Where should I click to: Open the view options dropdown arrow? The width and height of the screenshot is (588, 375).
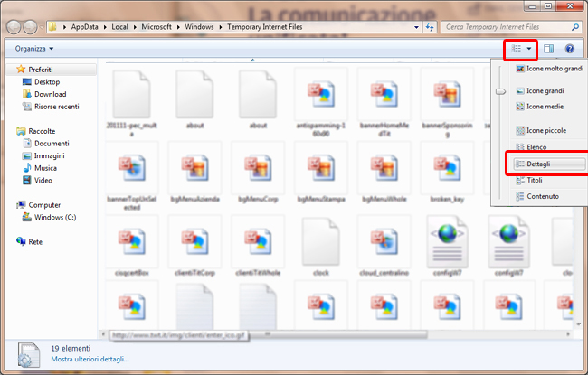point(529,49)
